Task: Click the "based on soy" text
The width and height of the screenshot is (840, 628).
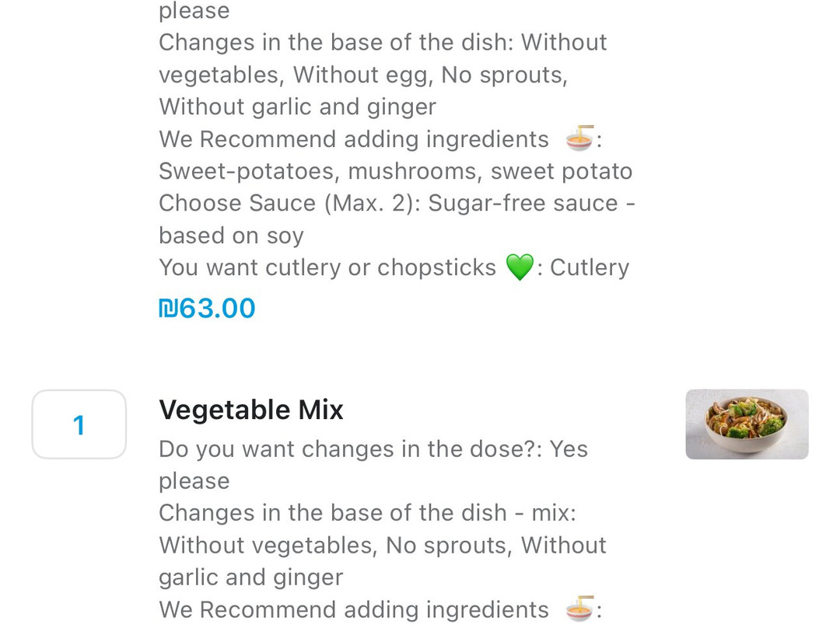Action: pyautogui.click(x=231, y=235)
